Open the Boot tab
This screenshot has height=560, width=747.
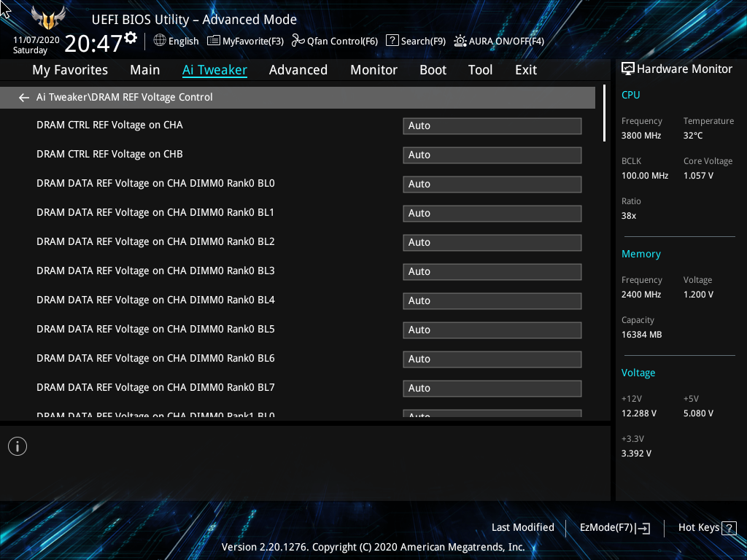[433, 70]
